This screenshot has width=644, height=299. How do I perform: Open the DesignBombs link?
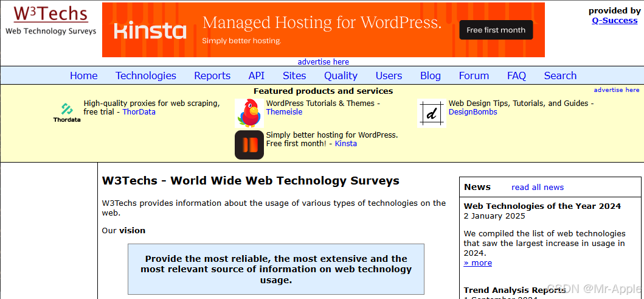[x=473, y=111]
